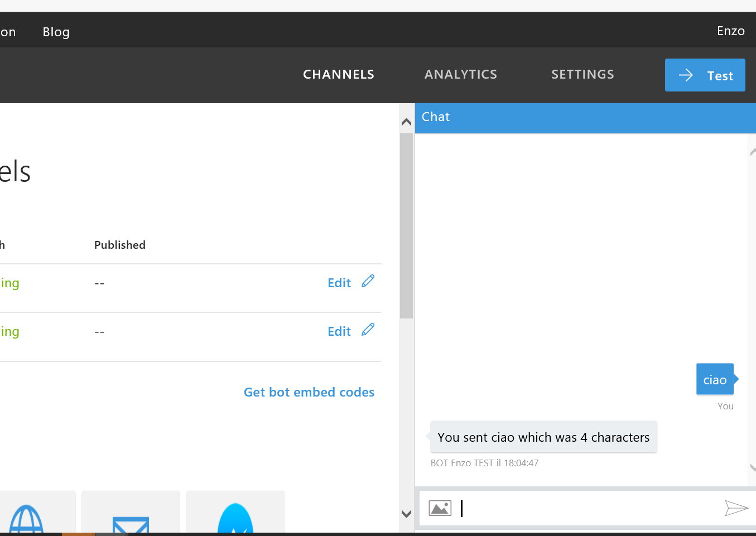Select the Facebook Messenger channel icon

[x=235, y=519]
